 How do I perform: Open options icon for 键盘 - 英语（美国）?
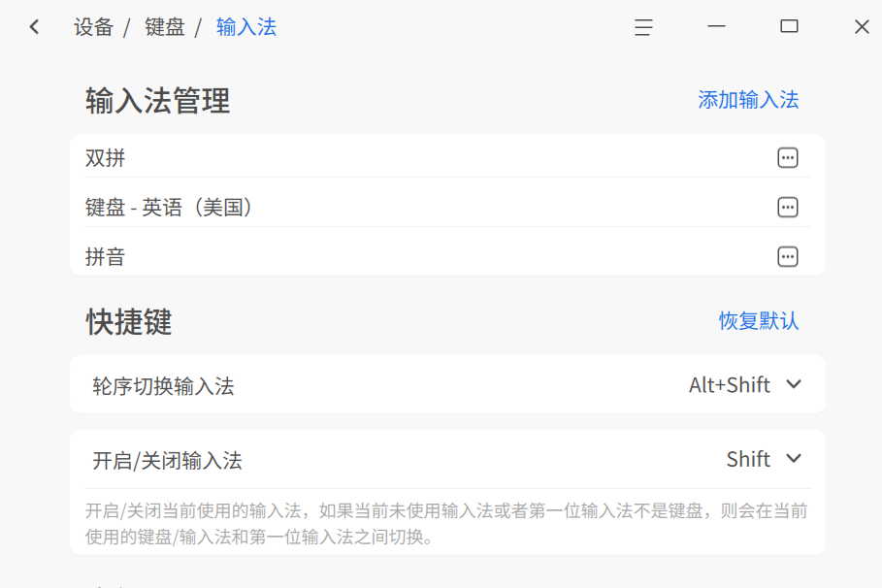(x=788, y=207)
